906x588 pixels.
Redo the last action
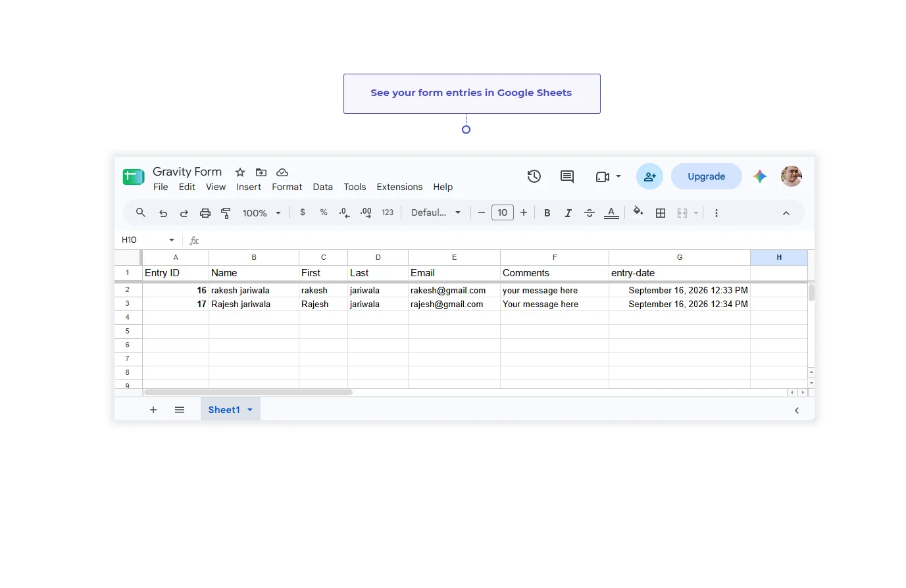pos(184,213)
